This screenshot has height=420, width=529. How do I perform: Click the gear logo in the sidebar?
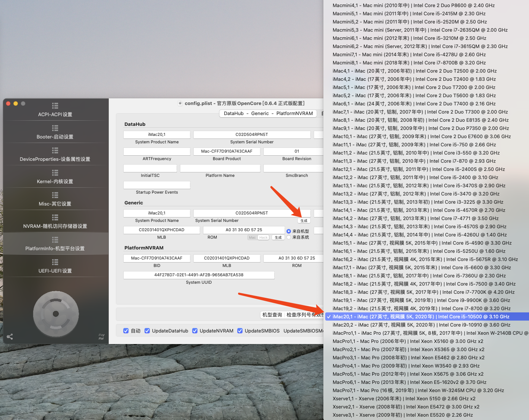click(56, 314)
